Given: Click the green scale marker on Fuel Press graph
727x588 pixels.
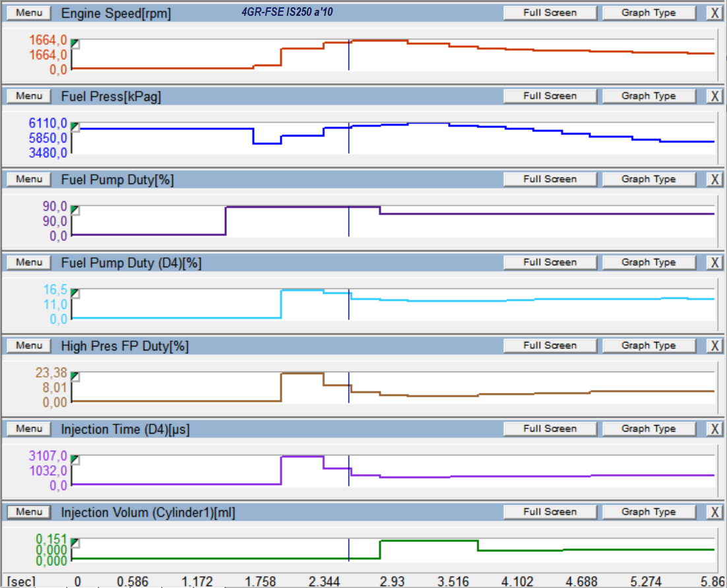Looking at the screenshot, I should click(x=75, y=127).
